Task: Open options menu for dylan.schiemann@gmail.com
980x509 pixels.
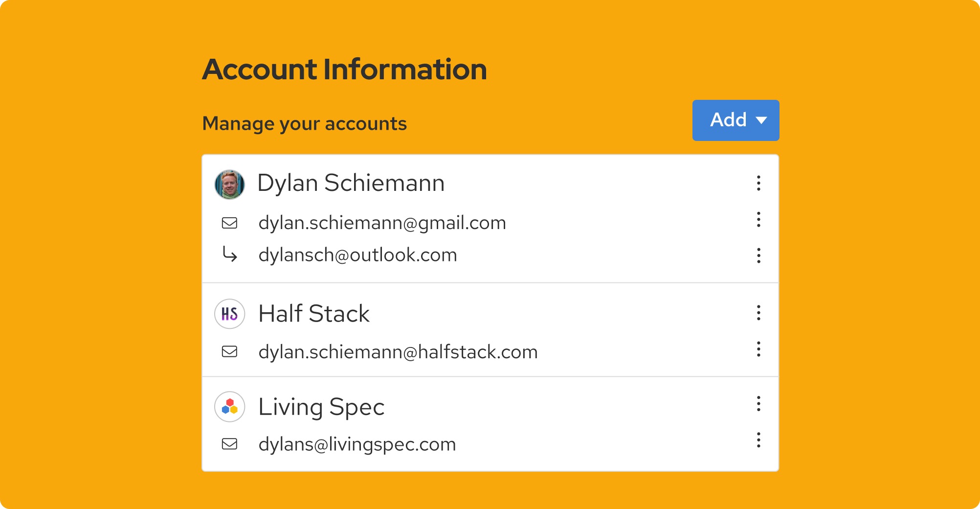Action: tap(758, 219)
